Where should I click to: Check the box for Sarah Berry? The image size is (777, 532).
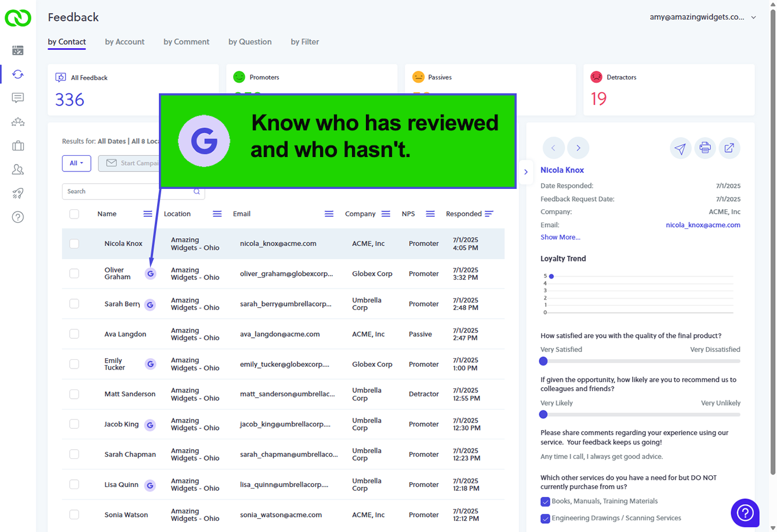[x=74, y=304]
